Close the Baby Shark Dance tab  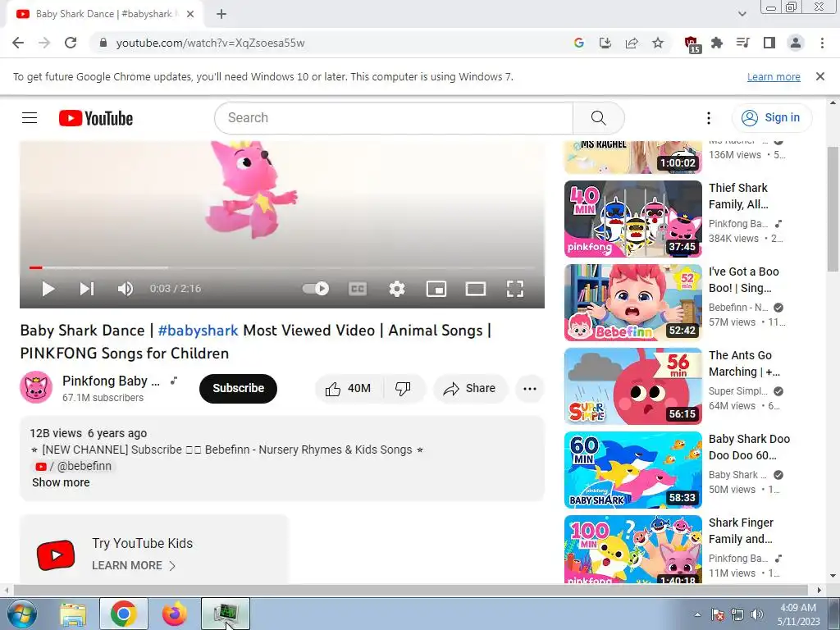pyautogui.click(x=190, y=15)
